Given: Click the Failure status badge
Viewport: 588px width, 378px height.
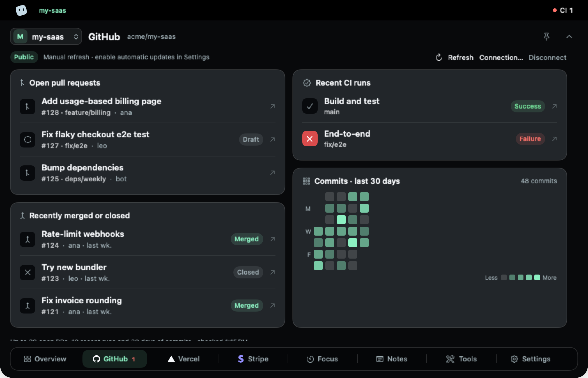Looking at the screenshot, I should 530,139.
